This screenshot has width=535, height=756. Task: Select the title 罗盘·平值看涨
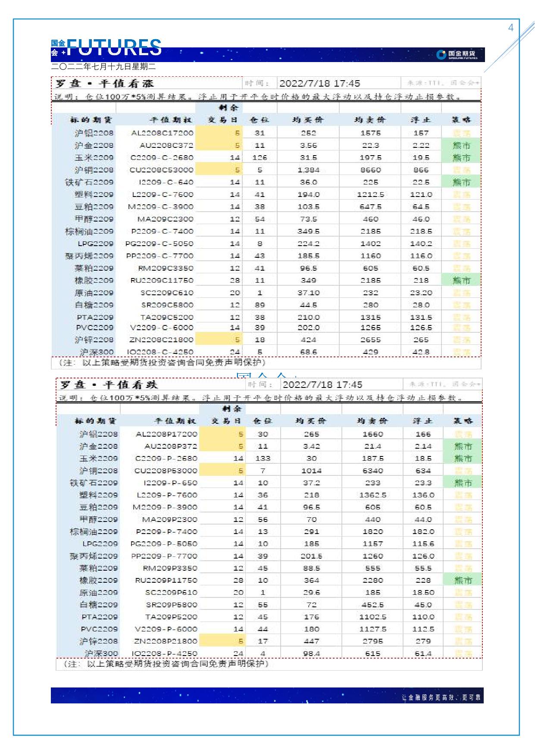coord(105,83)
